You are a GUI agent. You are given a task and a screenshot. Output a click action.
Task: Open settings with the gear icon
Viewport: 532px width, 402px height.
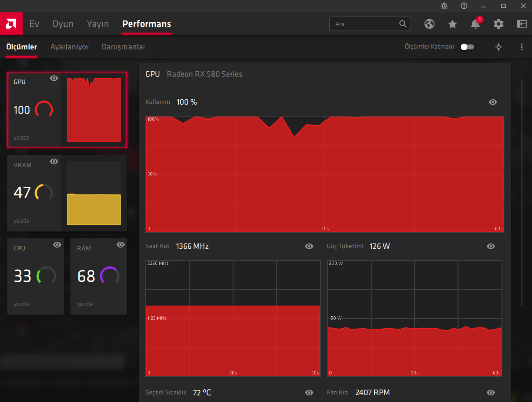(x=499, y=24)
